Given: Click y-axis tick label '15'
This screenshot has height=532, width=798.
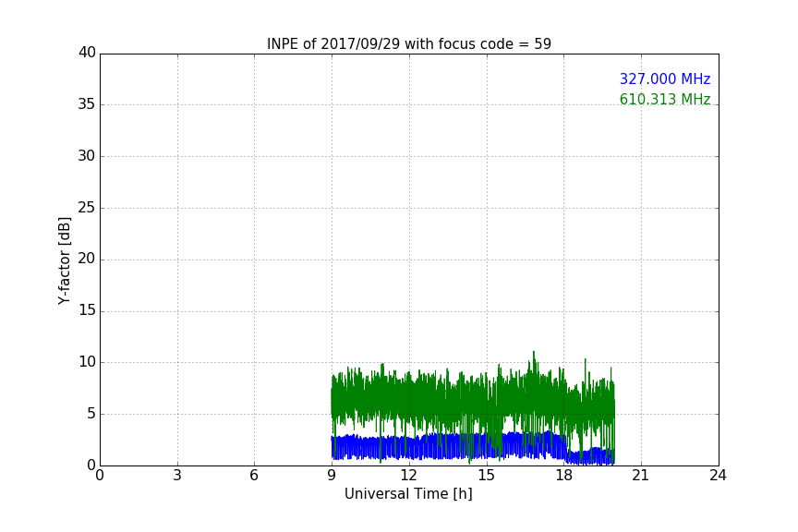Looking at the screenshot, I should pos(87,310).
